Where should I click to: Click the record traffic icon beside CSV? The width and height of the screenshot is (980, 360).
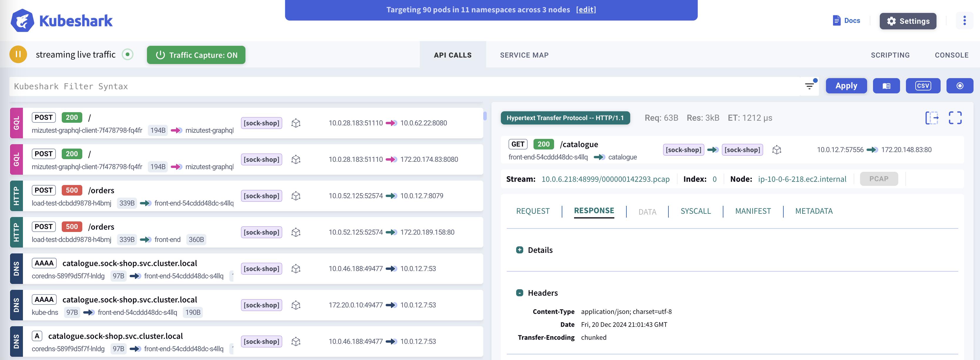pyautogui.click(x=960, y=85)
